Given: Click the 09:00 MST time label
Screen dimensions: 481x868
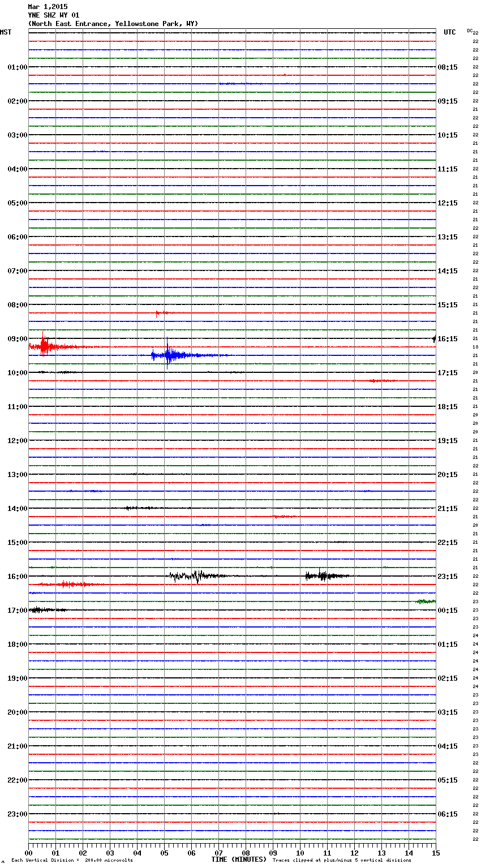Looking at the screenshot, I should [17, 339].
